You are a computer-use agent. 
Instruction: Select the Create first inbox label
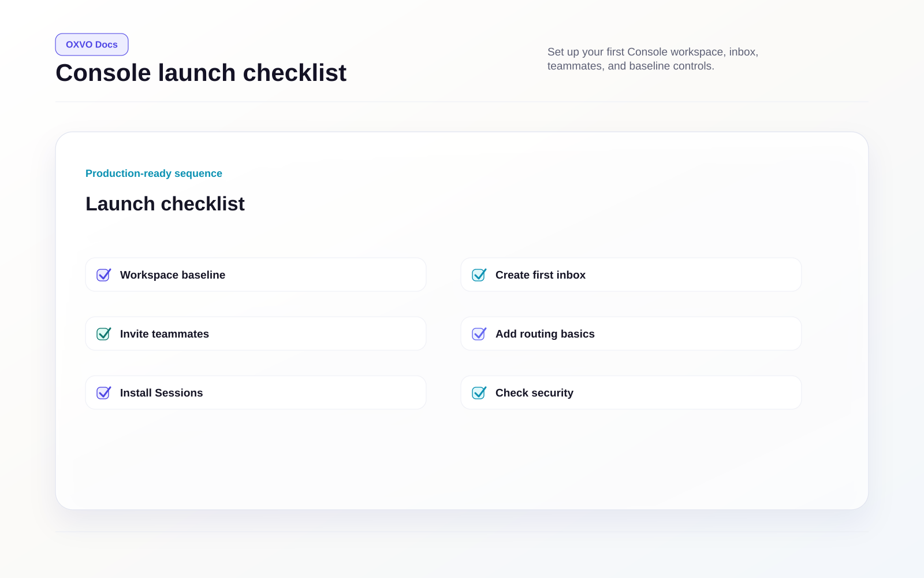point(541,275)
